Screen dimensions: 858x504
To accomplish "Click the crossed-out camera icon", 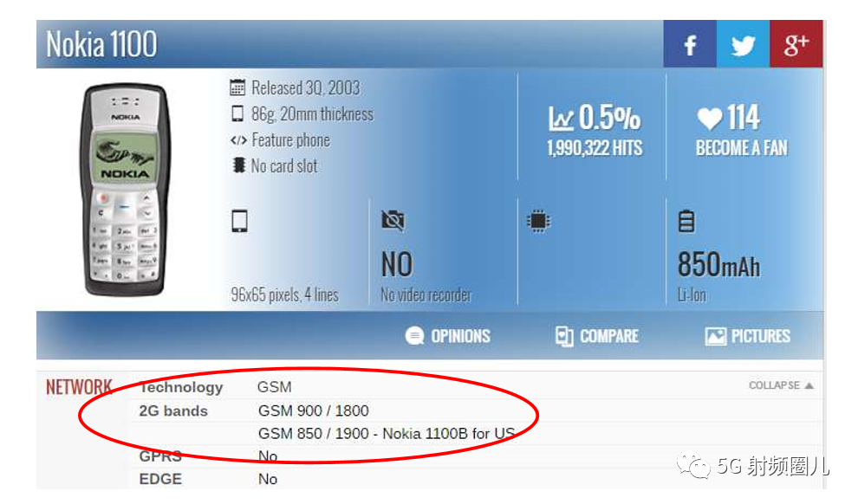I will point(393,220).
